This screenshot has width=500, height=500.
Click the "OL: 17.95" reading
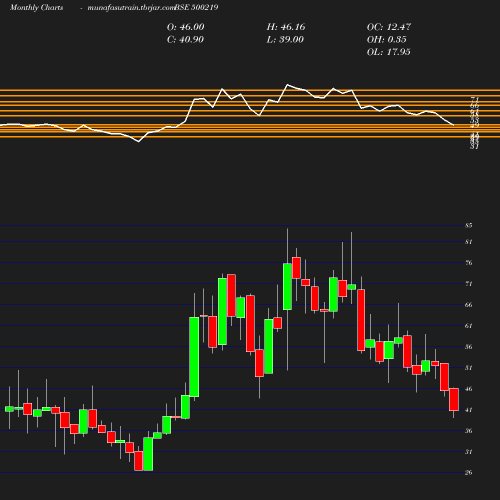click(388, 52)
